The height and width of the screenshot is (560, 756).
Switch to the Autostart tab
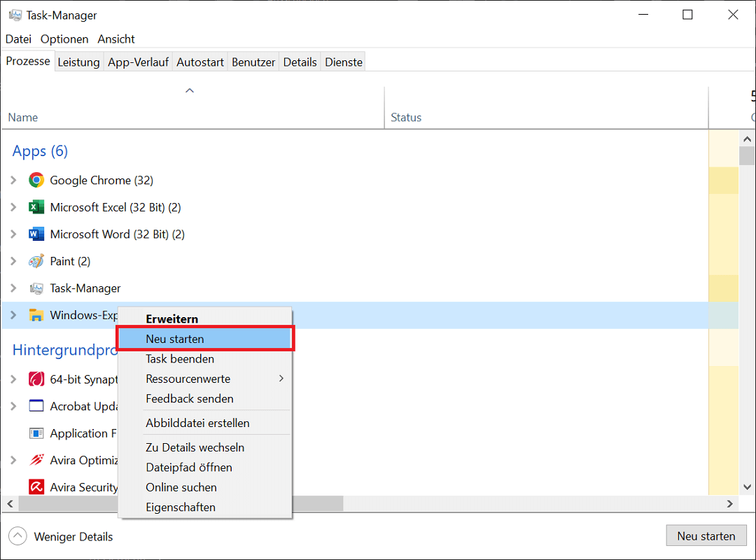click(200, 62)
